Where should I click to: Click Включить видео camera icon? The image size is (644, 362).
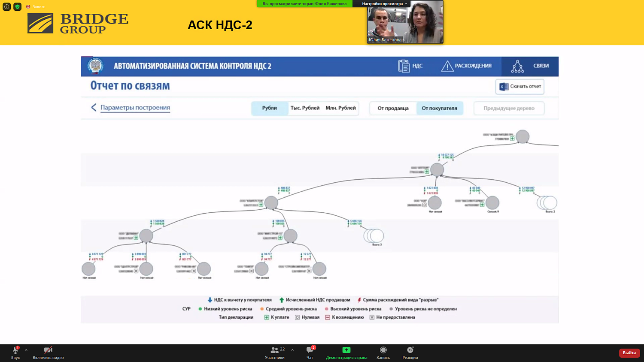(x=48, y=350)
